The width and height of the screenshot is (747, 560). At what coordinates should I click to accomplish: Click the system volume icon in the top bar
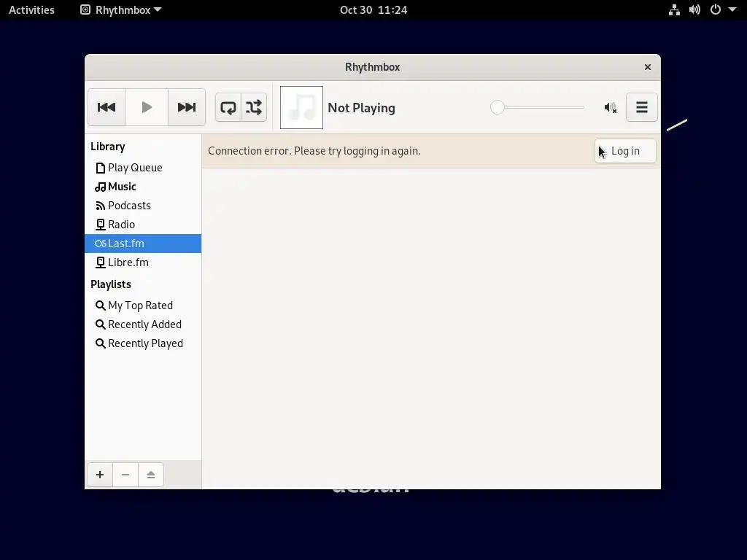click(694, 10)
